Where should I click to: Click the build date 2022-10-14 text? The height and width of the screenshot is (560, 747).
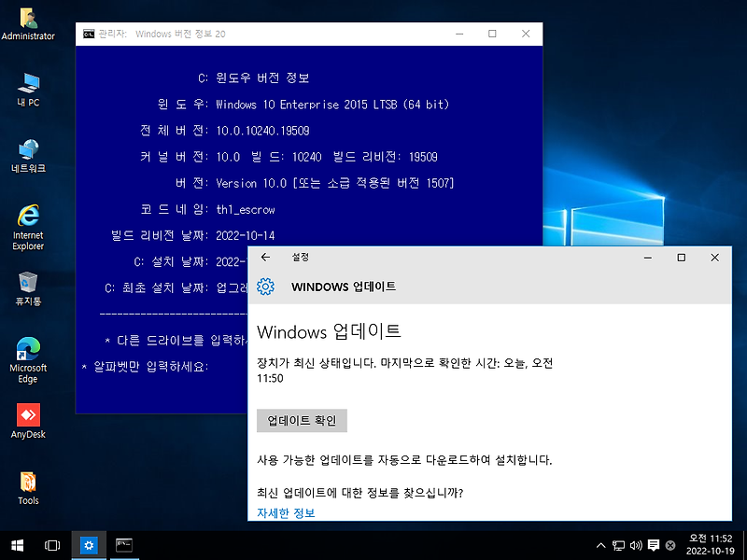(x=246, y=235)
